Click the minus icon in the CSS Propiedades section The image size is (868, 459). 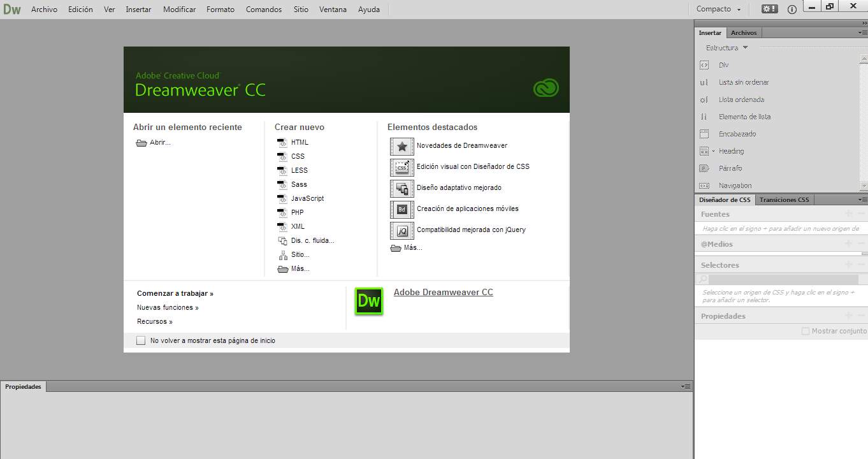(x=861, y=316)
